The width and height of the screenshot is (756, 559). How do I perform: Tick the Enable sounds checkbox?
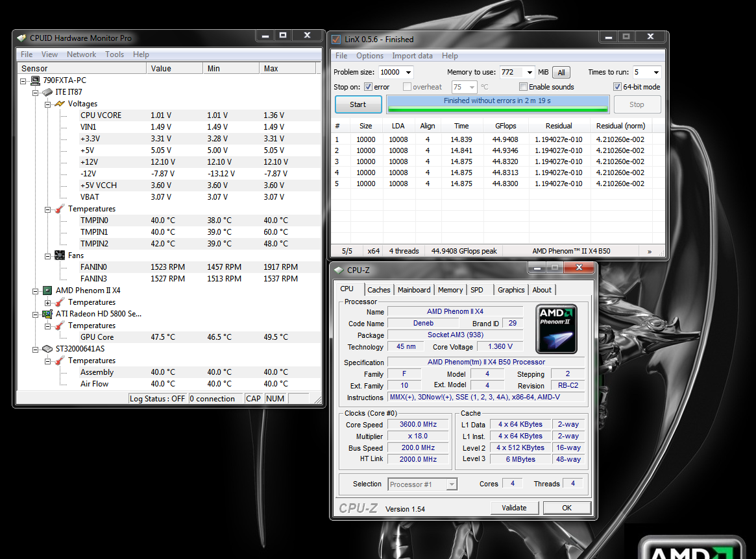click(x=523, y=87)
